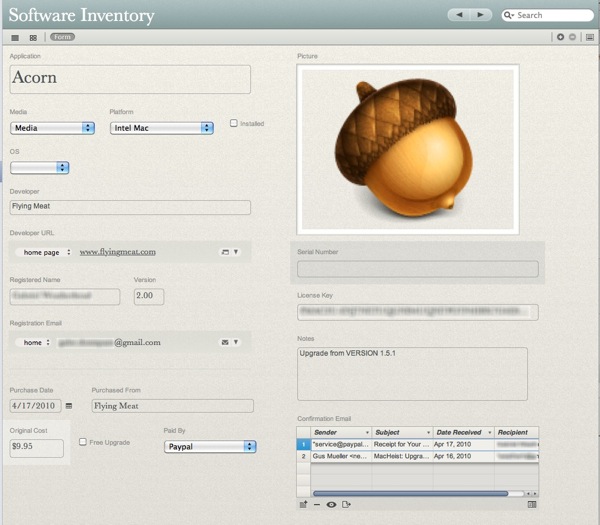Go to previous record arrow
This screenshot has width=600, height=525.
click(x=459, y=15)
